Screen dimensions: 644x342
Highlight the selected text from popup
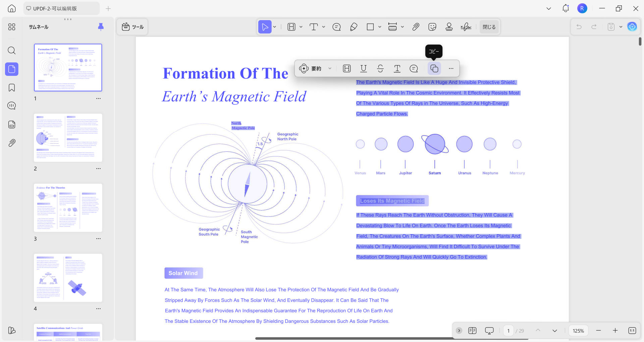coord(347,68)
